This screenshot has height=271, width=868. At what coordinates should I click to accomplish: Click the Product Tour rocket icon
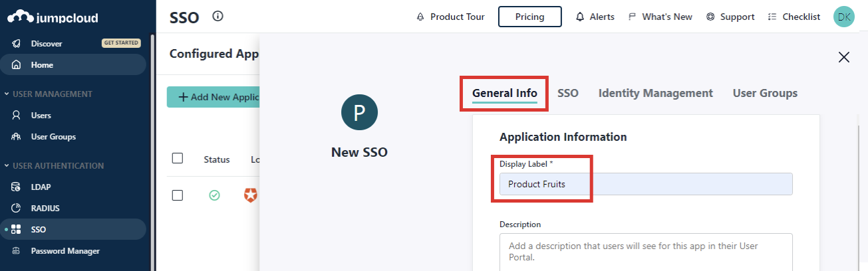click(x=420, y=17)
